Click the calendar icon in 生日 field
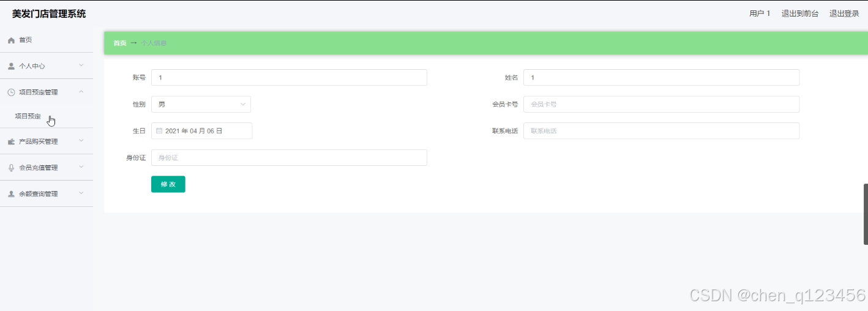 [159, 131]
